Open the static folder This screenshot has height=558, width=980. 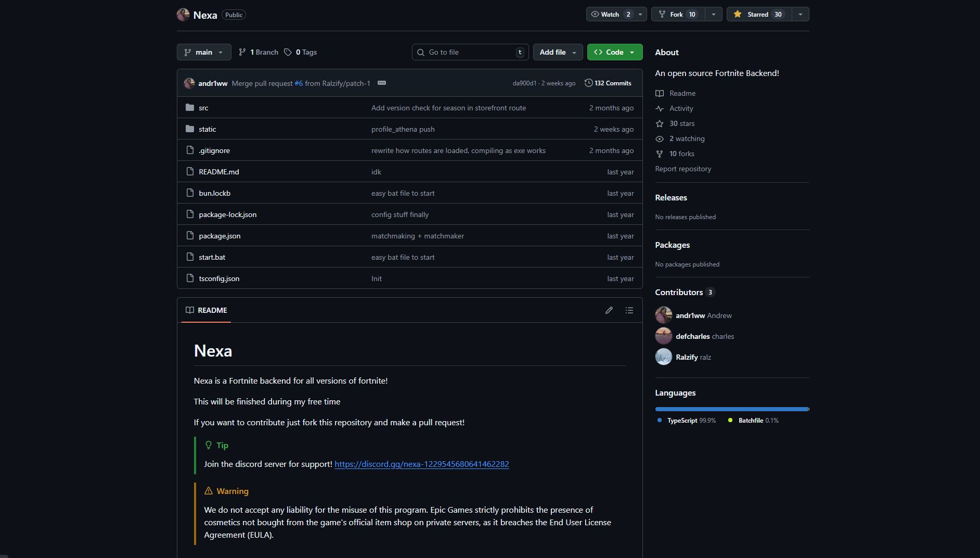[208, 130]
